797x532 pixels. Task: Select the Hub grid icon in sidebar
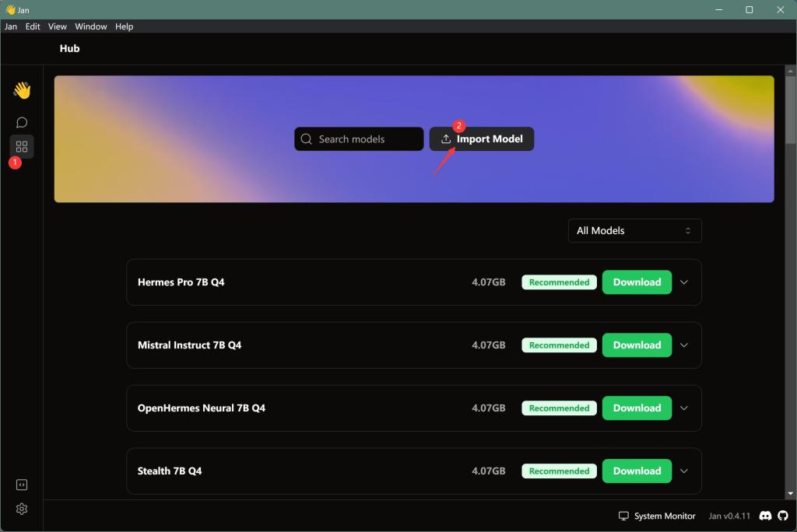click(x=21, y=147)
